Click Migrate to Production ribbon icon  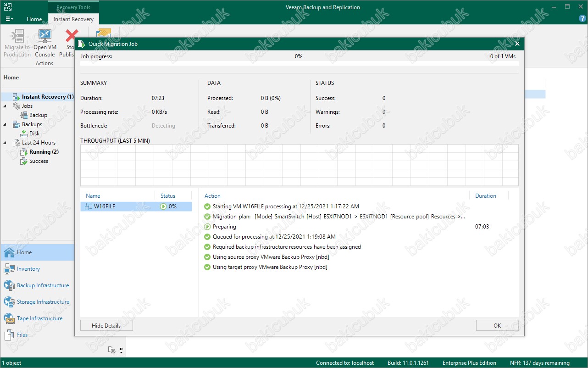17,43
